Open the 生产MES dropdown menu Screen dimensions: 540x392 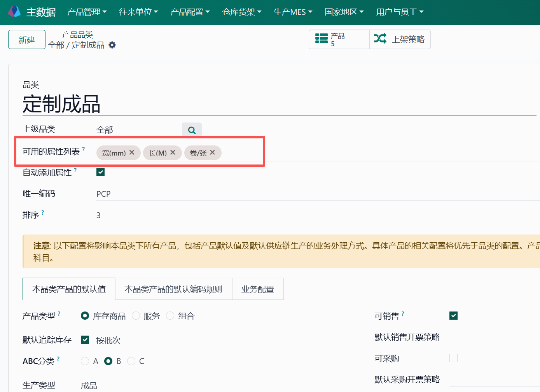pyautogui.click(x=292, y=12)
